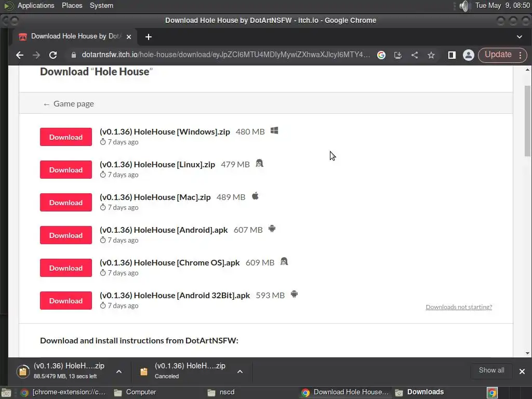
Task: Open the Places menu
Action: pyautogui.click(x=72, y=5)
